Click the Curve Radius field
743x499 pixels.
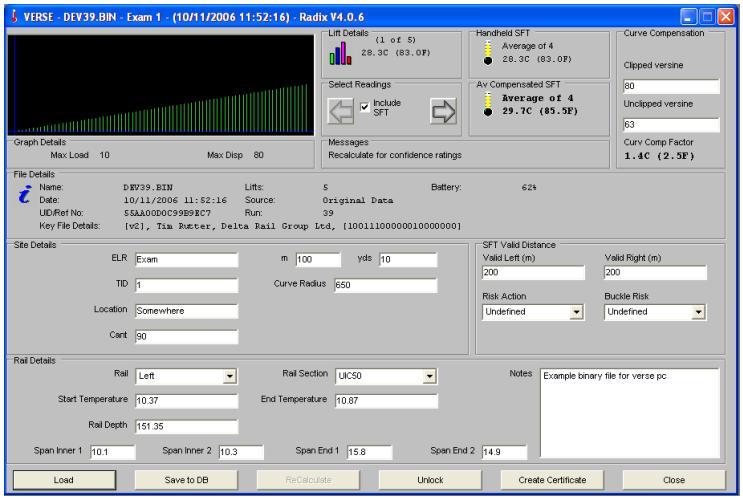386,285
